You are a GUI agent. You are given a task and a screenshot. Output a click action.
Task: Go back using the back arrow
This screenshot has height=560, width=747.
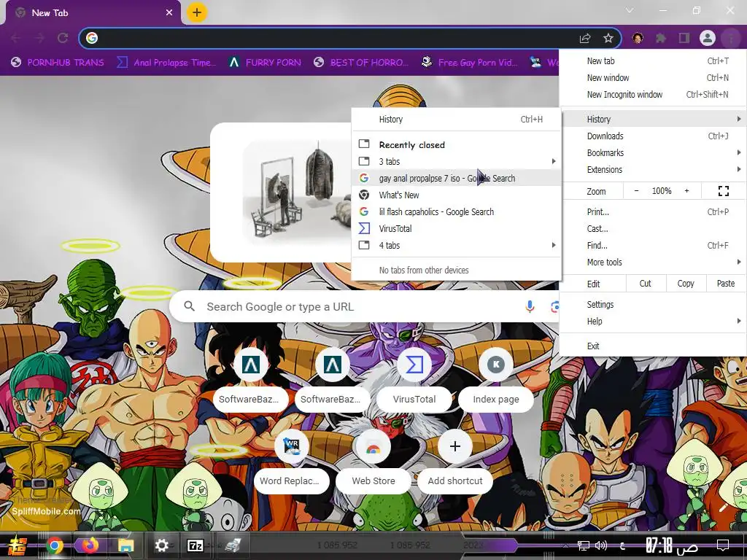click(x=15, y=38)
